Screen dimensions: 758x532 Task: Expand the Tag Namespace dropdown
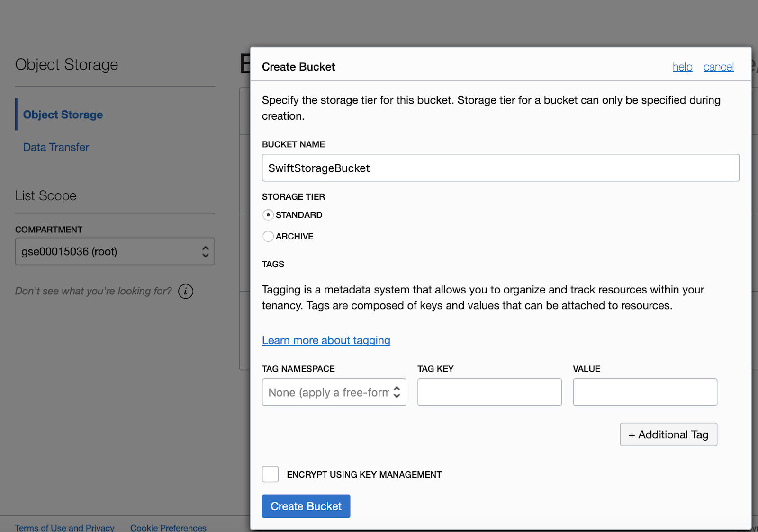[334, 392]
